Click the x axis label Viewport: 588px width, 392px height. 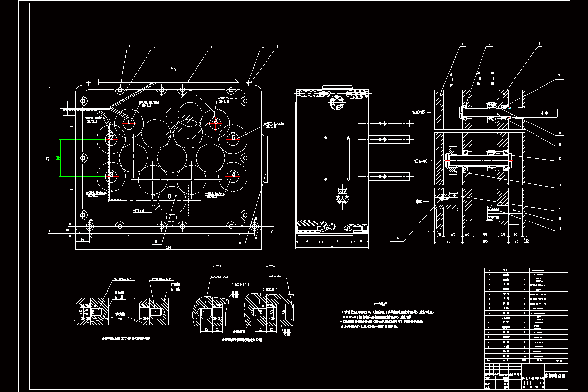click(x=271, y=232)
